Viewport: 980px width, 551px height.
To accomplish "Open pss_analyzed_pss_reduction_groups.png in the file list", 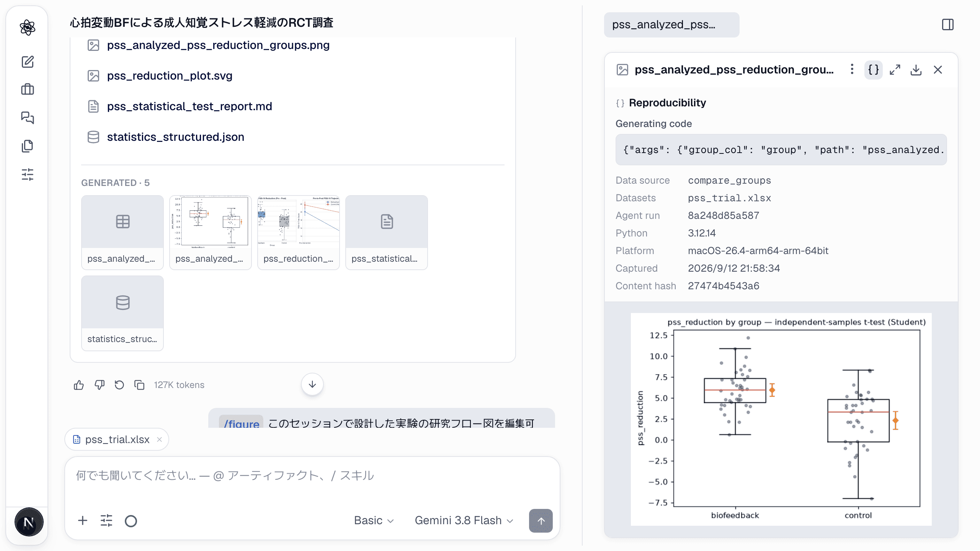I will click(x=218, y=45).
